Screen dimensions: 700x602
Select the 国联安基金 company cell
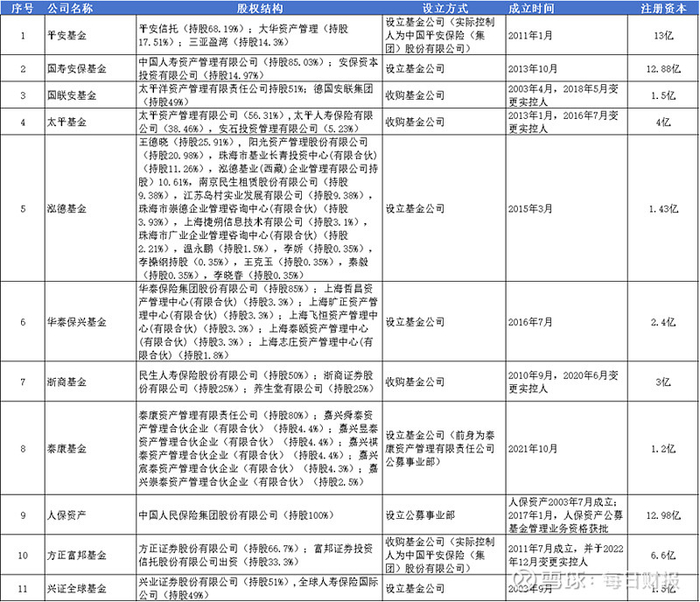91,95
